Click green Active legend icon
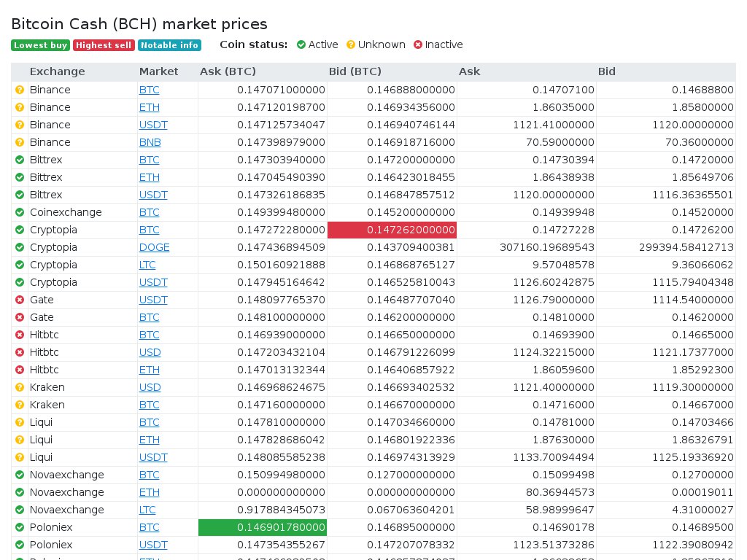Screen dimensions: 747x560 point(301,44)
